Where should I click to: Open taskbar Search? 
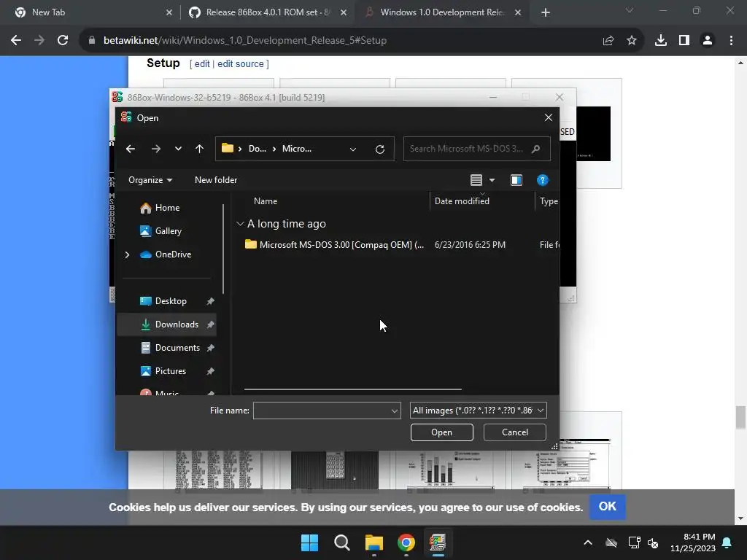(341, 542)
